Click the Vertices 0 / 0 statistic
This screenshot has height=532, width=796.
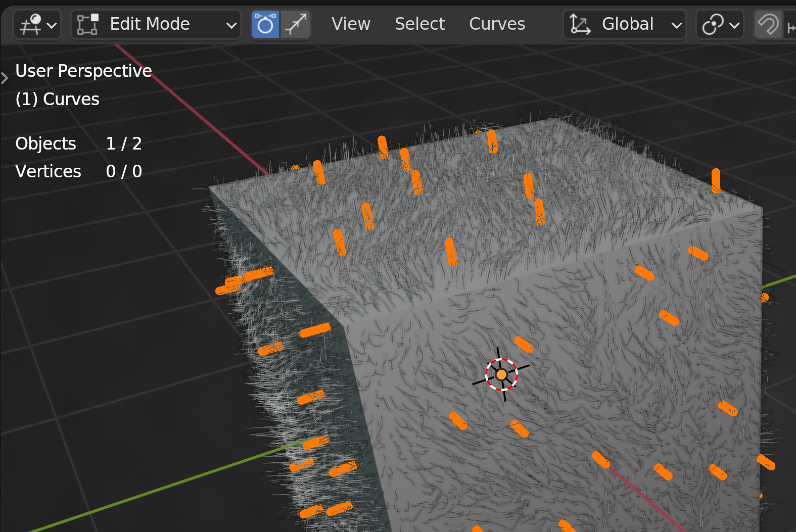(x=78, y=171)
